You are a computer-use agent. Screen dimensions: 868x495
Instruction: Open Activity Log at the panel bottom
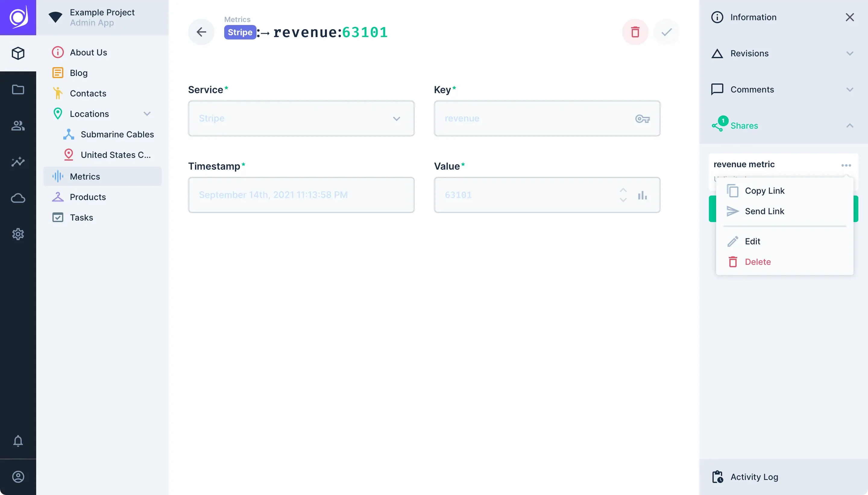(x=754, y=477)
